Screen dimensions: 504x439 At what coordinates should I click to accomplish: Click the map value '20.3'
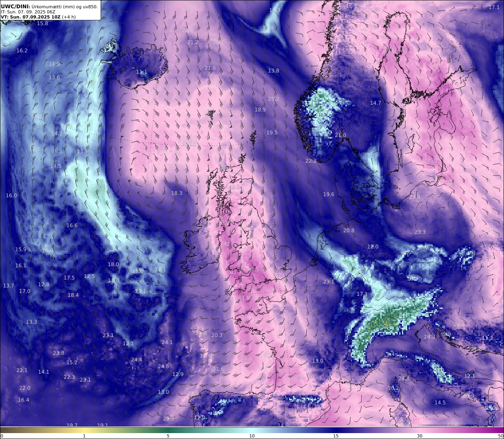point(217,335)
